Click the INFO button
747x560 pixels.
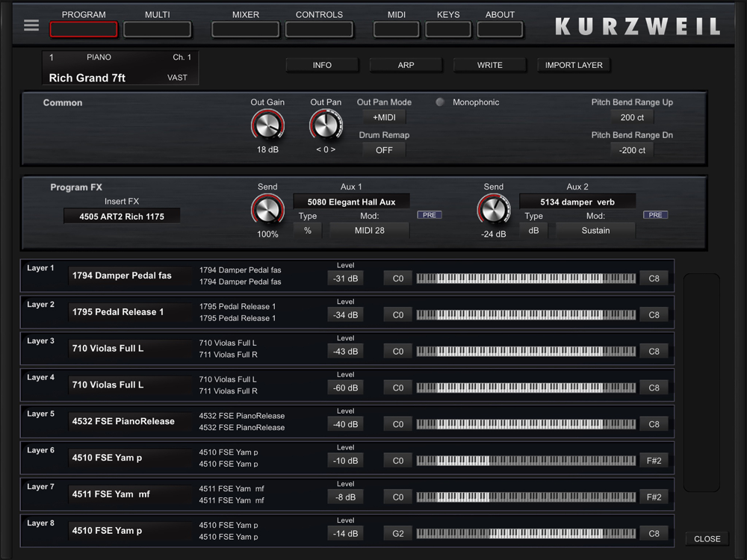pos(322,65)
